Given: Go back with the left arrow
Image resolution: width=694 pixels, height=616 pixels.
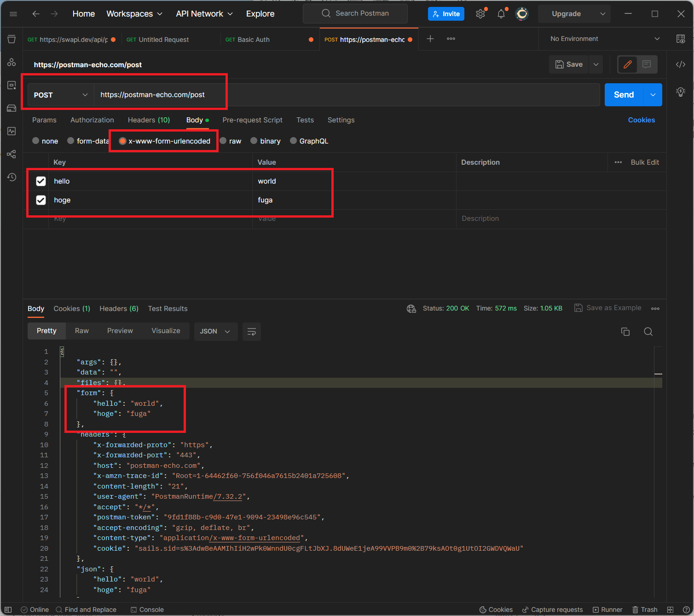Looking at the screenshot, I should point(36,14).
